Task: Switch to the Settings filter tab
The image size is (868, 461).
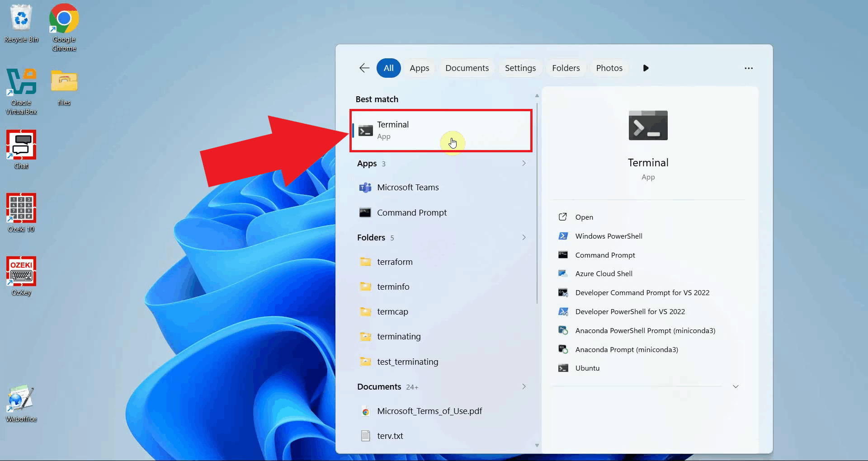Action: coord(520,68)
